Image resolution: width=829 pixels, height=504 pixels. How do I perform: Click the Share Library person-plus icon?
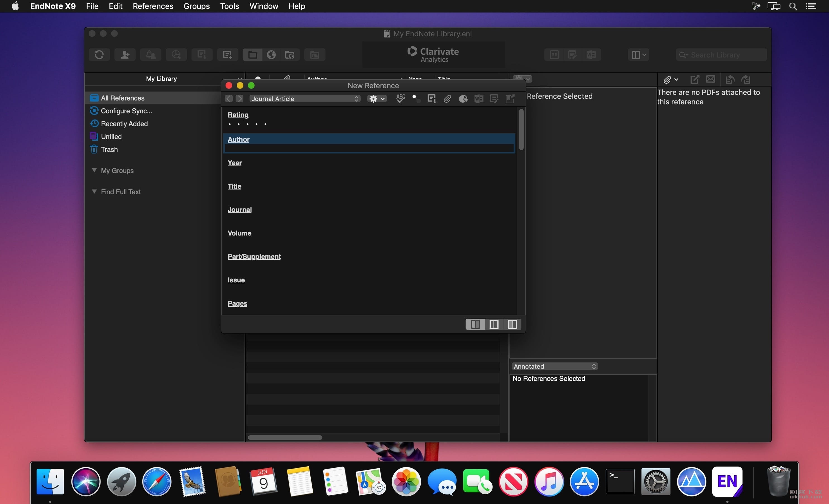click(x=125, y=54)
